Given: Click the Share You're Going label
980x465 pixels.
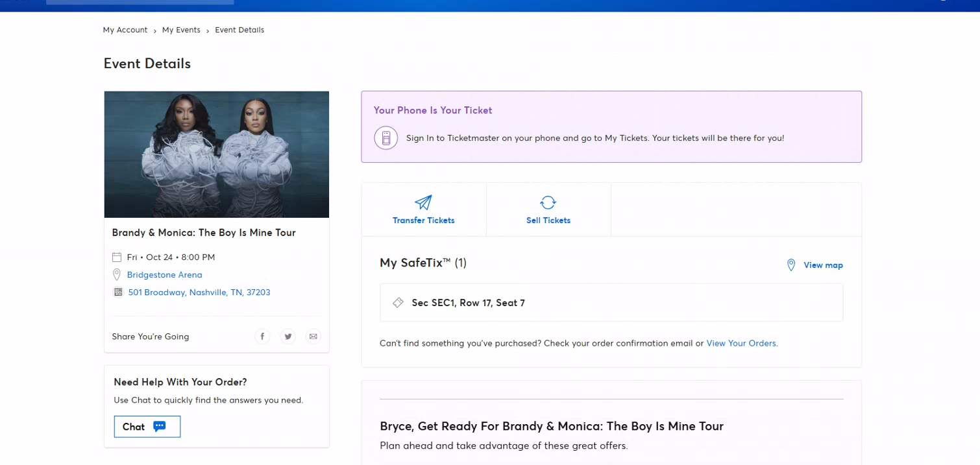Looking at the screenshot, I should pos(151,337).
